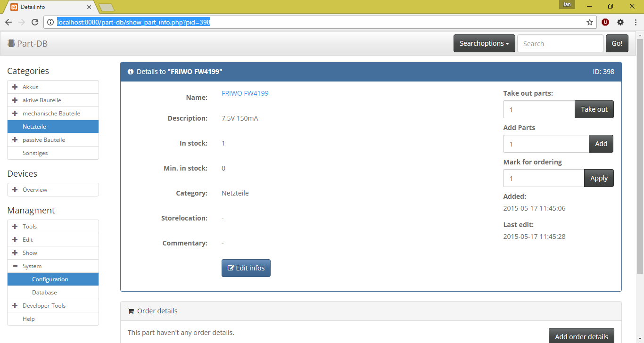
Task: Collapse the System node minus icon
Action: coord(15,266)
